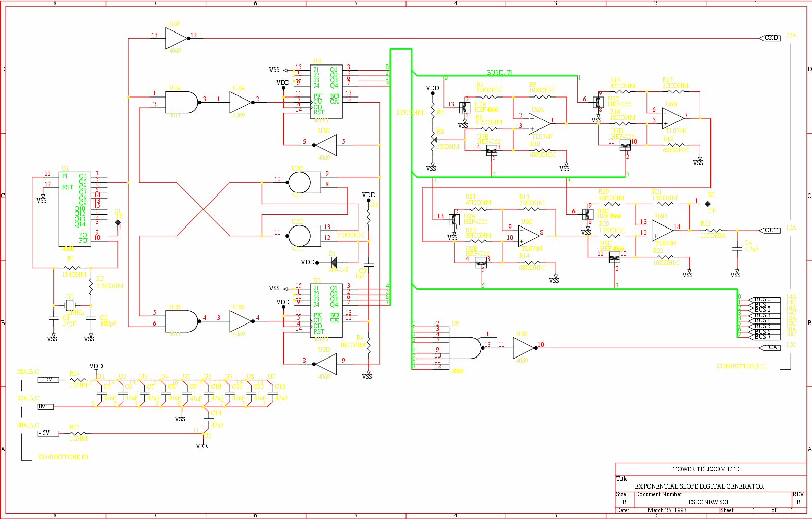
Task: Click the U8D analog switch symbol
Action: pyautogui.click(x=614, y=257)
